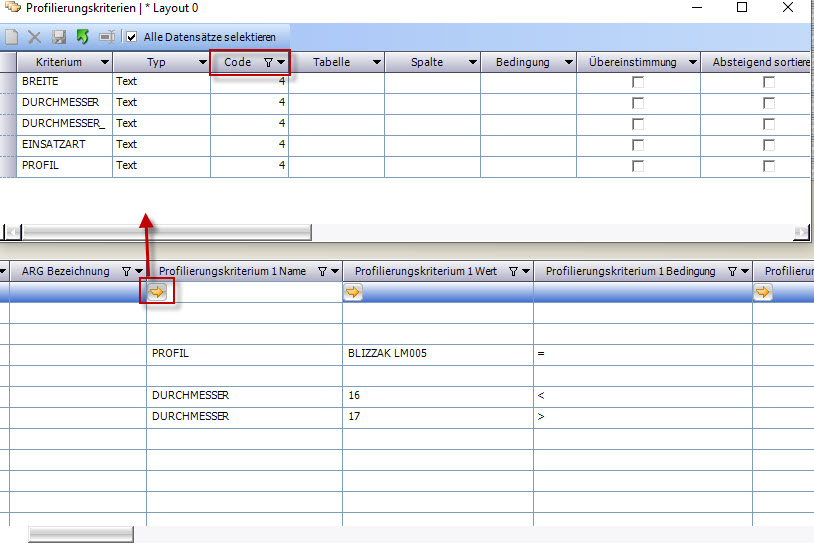Click the filter funnel icon in Code column

click(x=267, y=62)
